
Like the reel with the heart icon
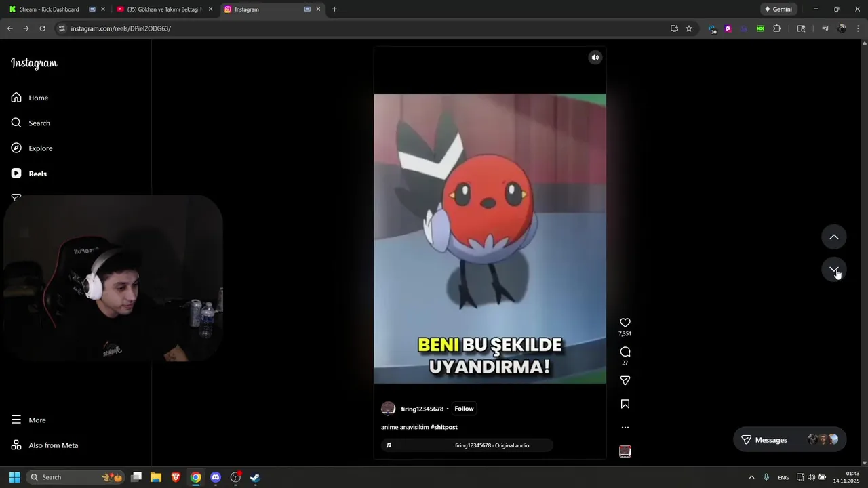(x=625, y=323)
